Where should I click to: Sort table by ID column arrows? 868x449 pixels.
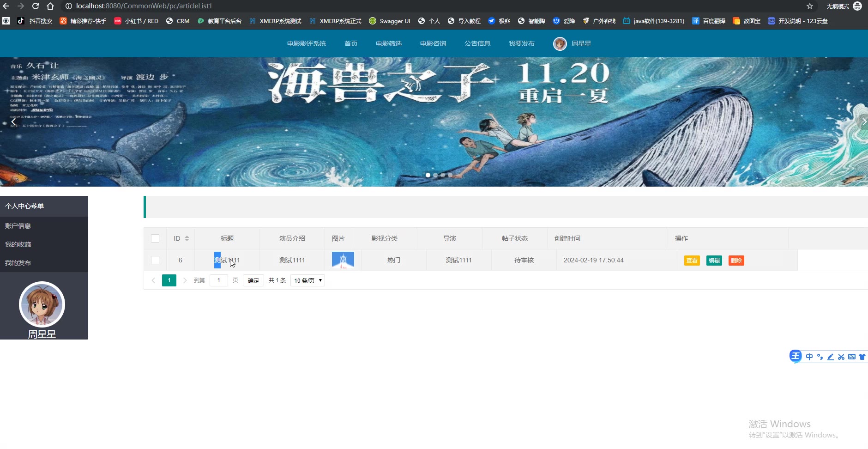(x=187, y=238)
